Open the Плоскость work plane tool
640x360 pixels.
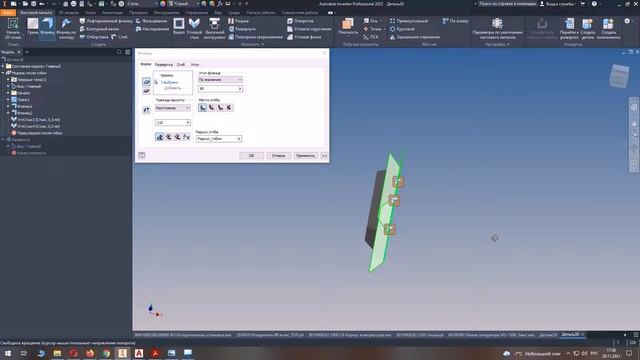(x=348, y=27)
